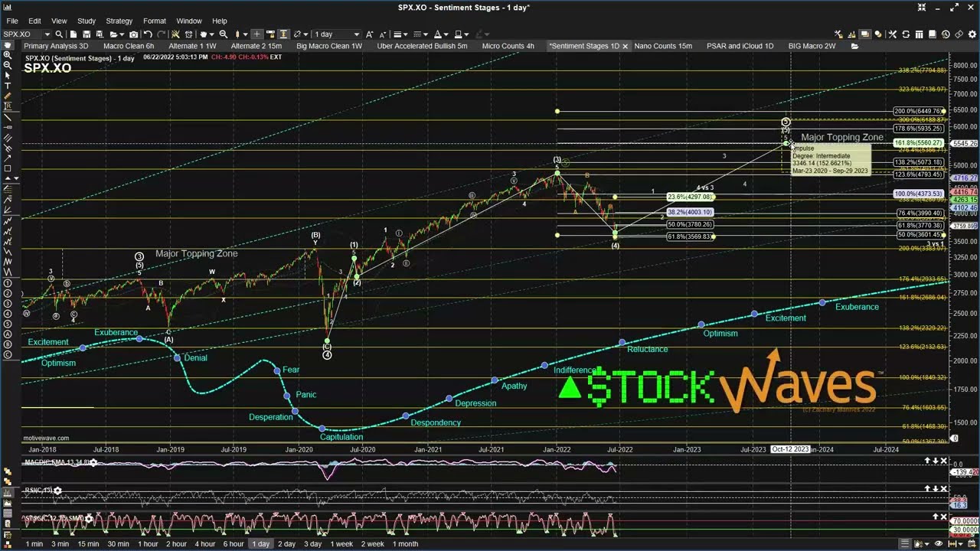Select the text T tool in left sidebar
Screen dimensions: 980x551
pyautogui.click(x=8, y=86)
